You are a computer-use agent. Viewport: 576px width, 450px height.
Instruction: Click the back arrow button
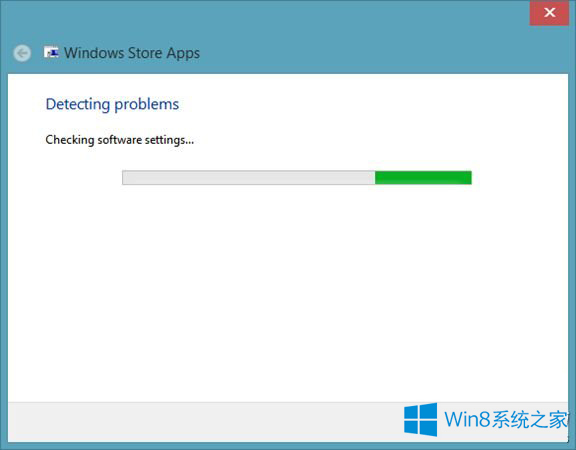coord(22,53)
